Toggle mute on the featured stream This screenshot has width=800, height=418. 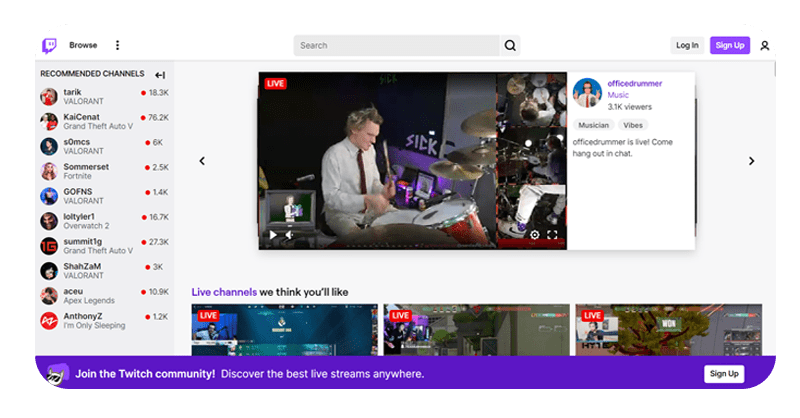tap(289, 235)
